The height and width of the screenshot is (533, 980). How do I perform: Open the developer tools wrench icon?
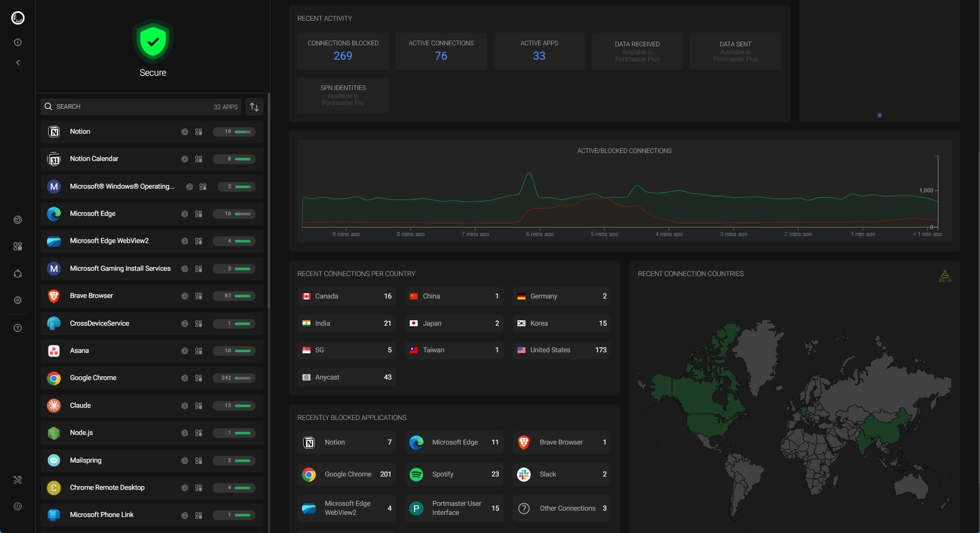pos(18,480)
